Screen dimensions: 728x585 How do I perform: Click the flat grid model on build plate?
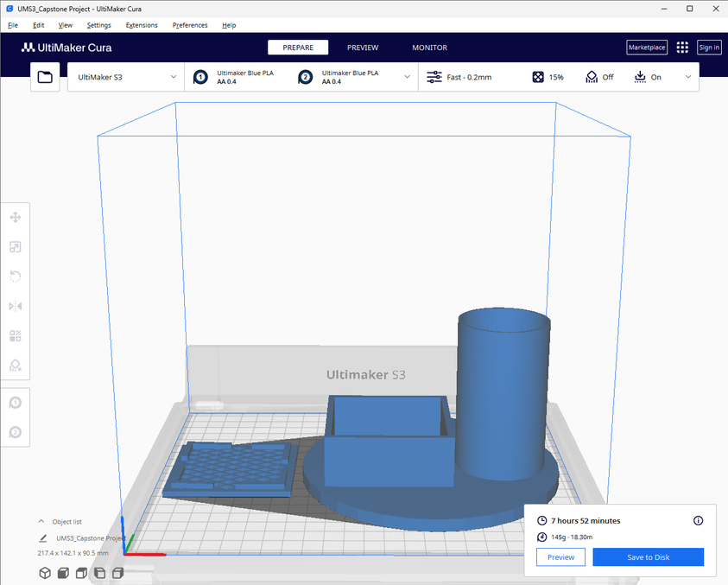(x=230, y=468)
